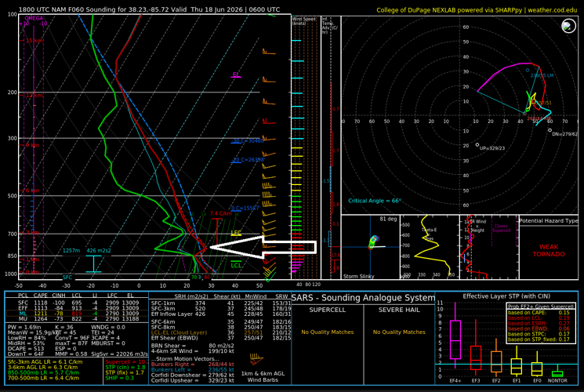Click the "0 C=15567'" freezing level label
The image size is (584, 392).
[245, 208]
